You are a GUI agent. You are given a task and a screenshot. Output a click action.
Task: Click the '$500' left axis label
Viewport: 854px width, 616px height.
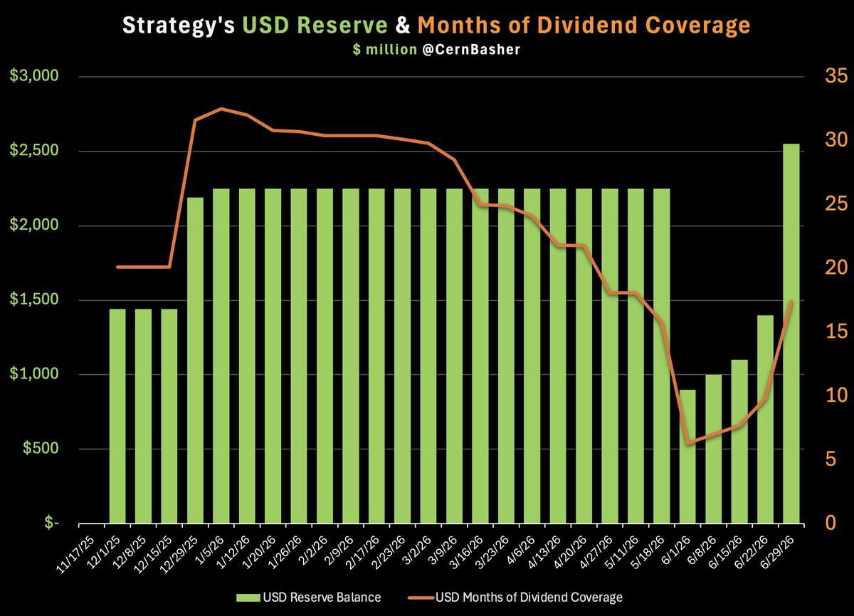40,449
